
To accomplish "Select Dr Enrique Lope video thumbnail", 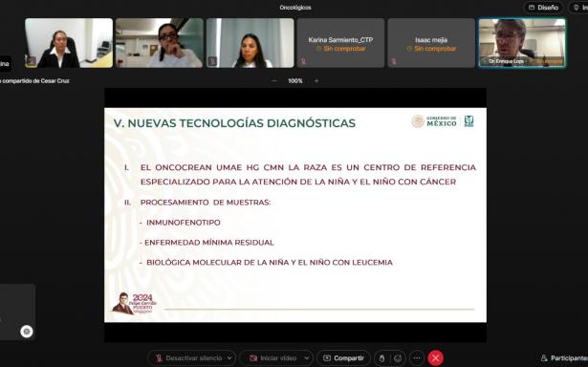I will click(x=522, y=43).
